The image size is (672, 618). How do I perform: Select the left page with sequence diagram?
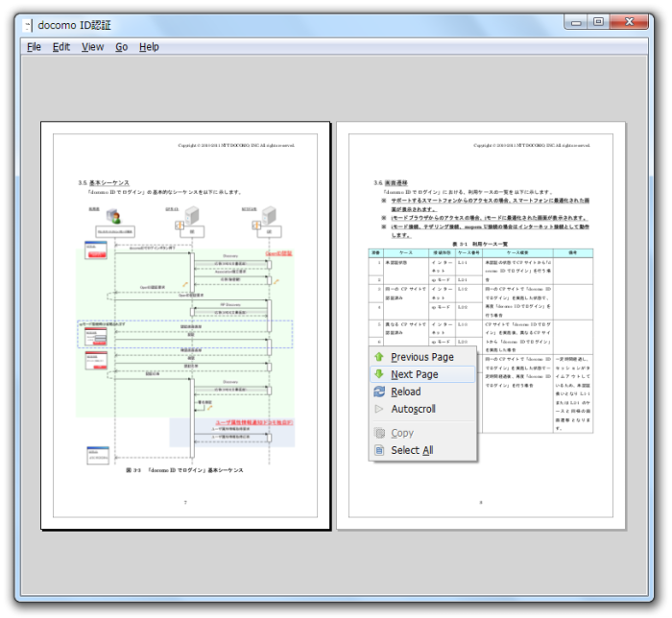point(185,325)
